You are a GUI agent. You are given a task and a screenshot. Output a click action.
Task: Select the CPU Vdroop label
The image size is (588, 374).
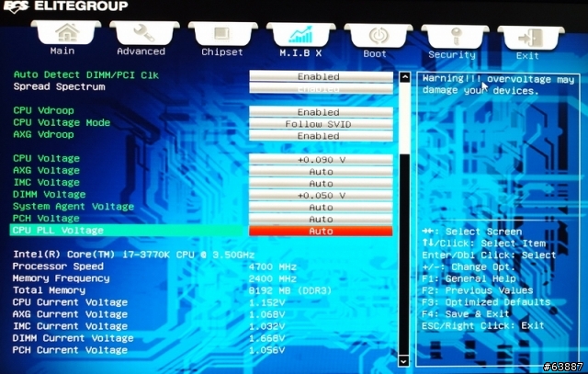coord(43,110)
